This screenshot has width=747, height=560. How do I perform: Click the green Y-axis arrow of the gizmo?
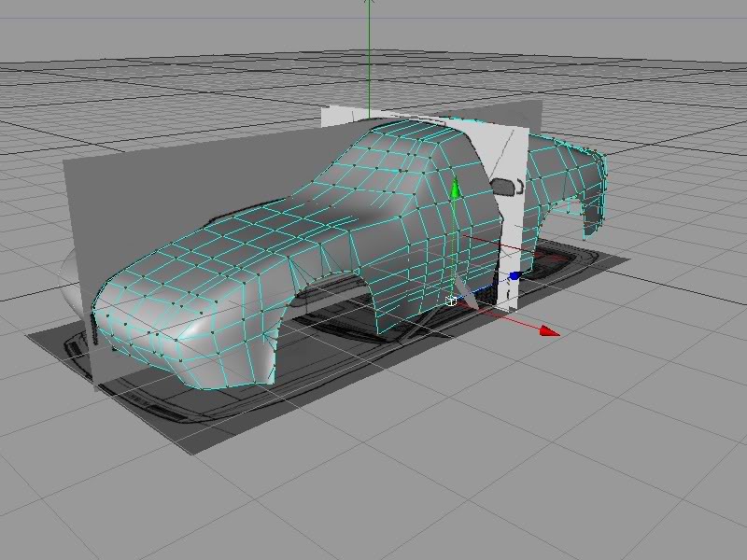point(455,188)
